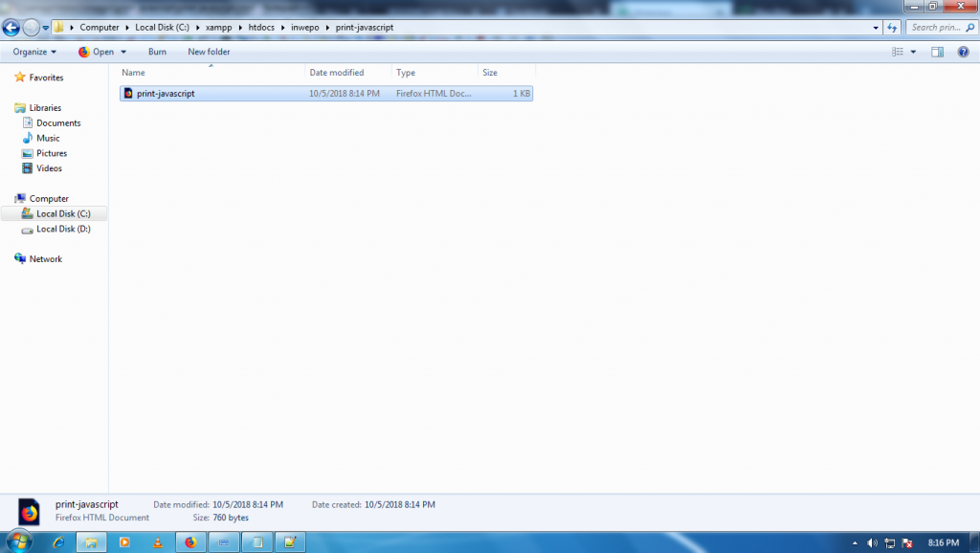The width and height of the screenshot is (980, 553).
Task: Click the 10/5/2018 8:14 PM date cell
Action: 345,94
